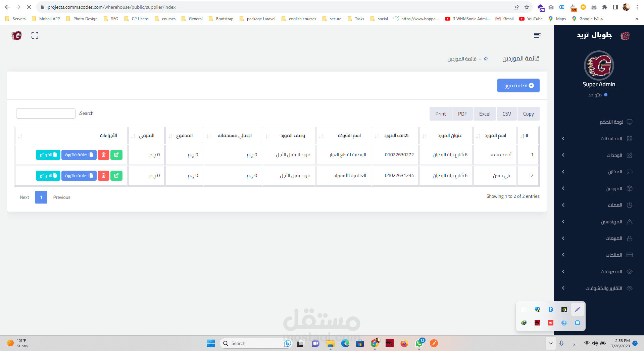Edit the supplier علي حسن with the green icon
This screenshot has width=644, height=351.
116,176
